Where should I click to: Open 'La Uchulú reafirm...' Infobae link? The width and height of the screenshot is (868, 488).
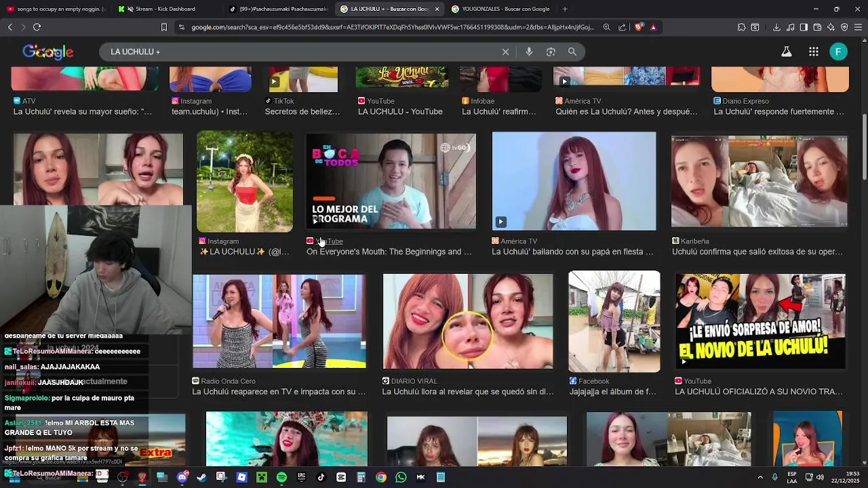[499, 112]
